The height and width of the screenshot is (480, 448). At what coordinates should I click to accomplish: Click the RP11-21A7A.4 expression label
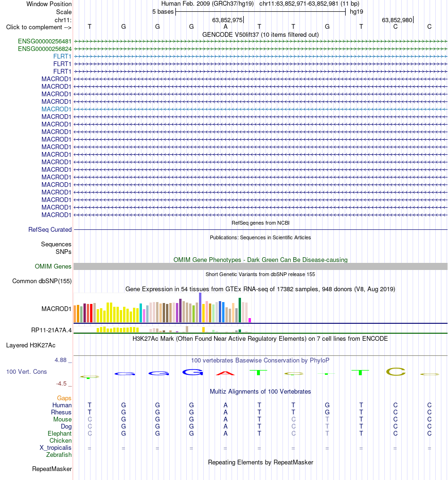(x=51, y=330)
